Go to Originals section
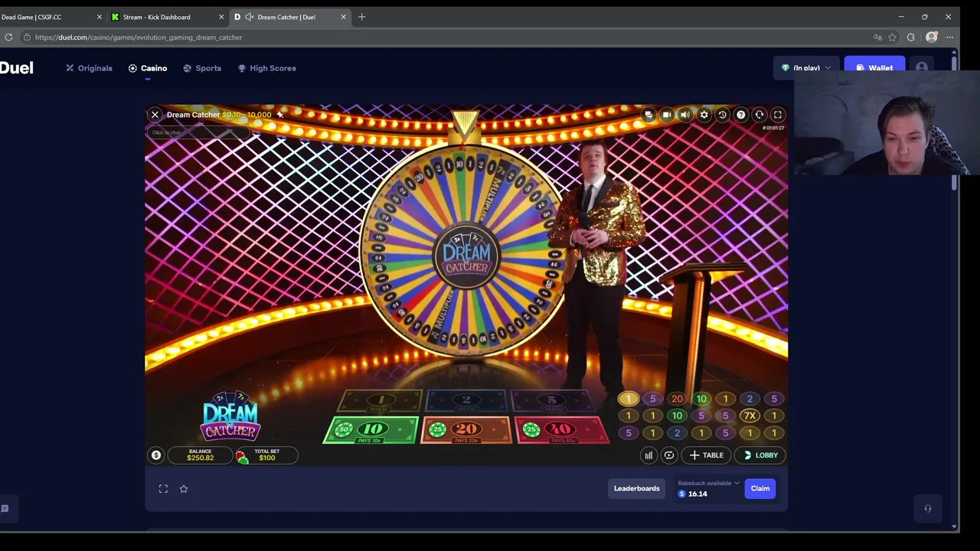 tap(89, 68)
